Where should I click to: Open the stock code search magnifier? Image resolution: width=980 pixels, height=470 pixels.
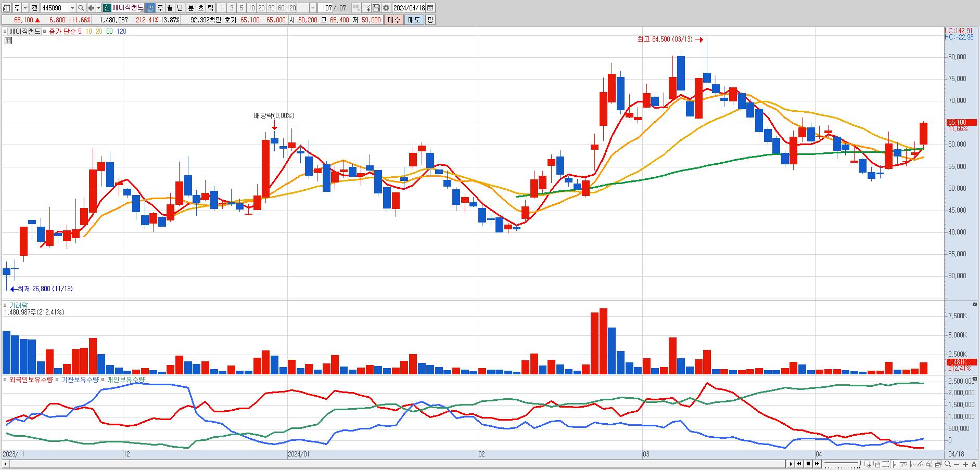pos(81,8)
